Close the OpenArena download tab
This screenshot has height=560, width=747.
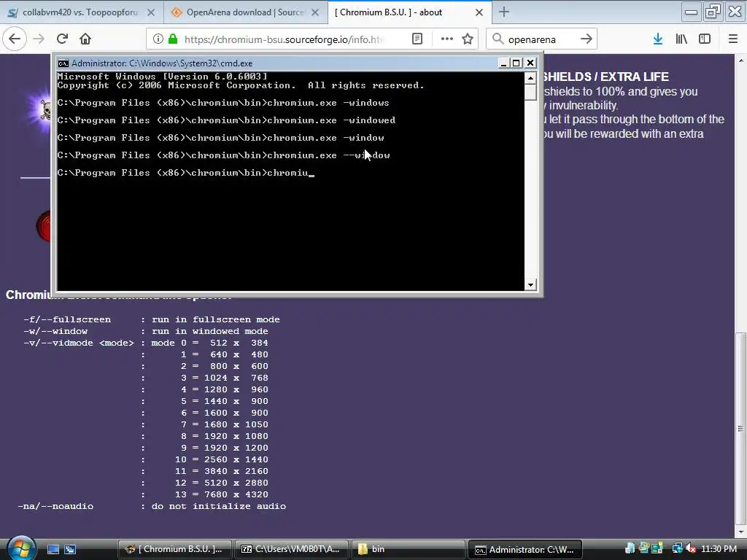pos(315,12)
